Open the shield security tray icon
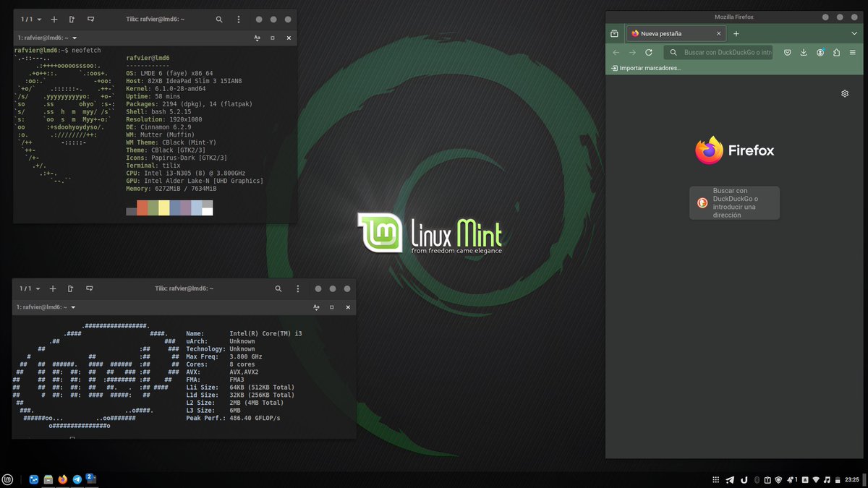Screen dimensions: 868x488 (x=778, y=480)
